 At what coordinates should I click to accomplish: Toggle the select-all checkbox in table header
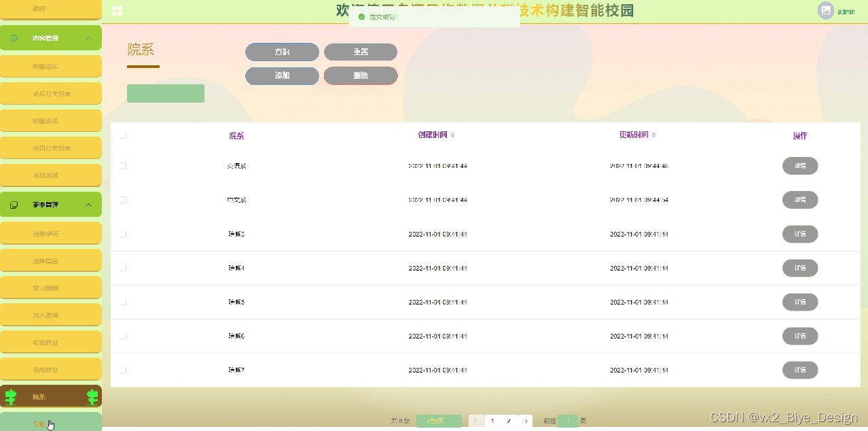tap(123, 135)
